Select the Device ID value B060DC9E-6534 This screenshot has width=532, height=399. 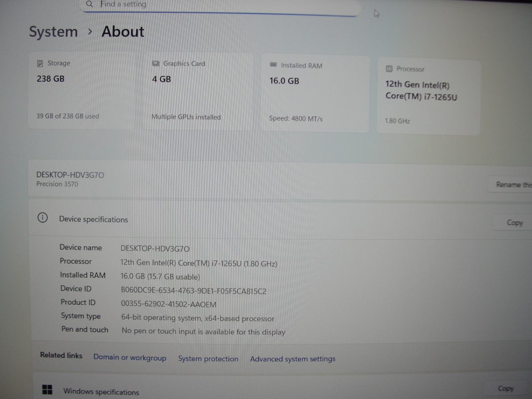pos(194,291)
